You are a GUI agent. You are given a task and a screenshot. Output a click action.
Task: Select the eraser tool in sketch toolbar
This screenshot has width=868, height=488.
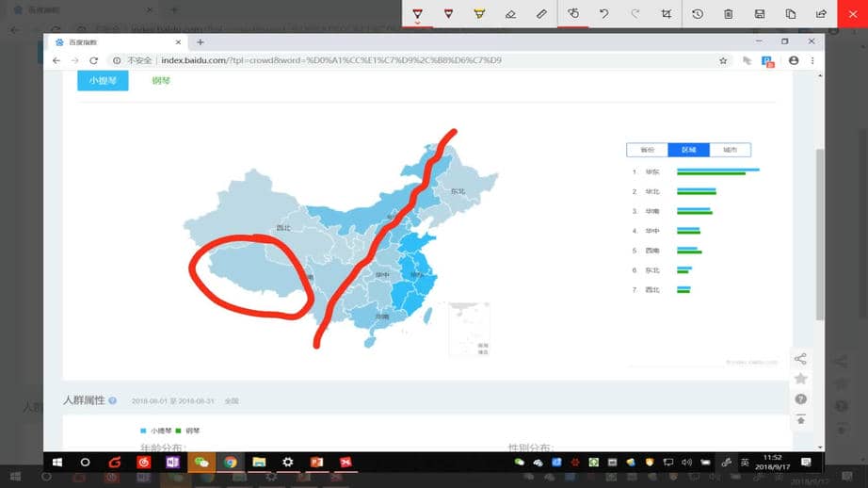[x=510, y=14]
